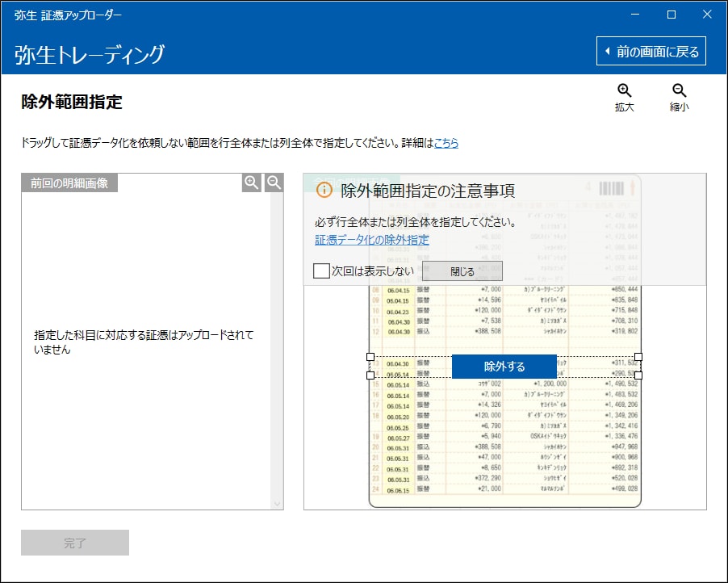Click the top-right selection handle
The image size is (728, 583).
click(x=638, y=357)
